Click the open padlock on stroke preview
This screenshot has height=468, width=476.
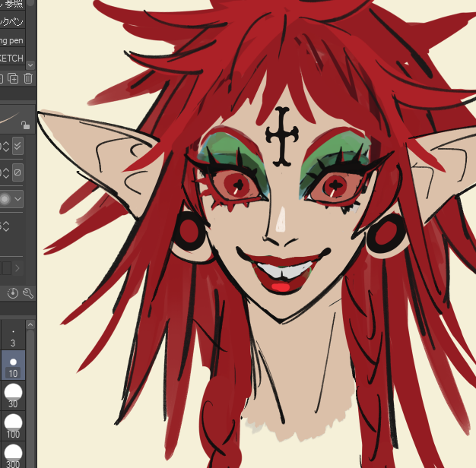(26, 125)
